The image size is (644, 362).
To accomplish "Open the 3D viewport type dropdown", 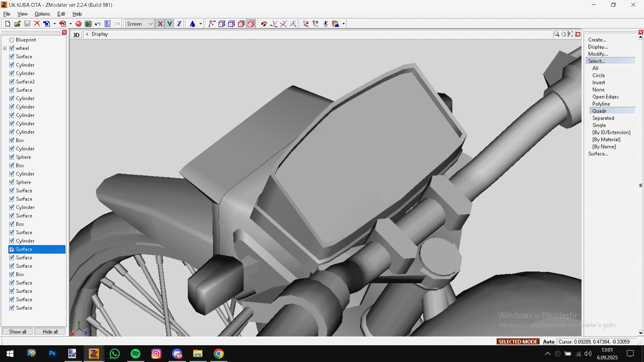I will (76, 35).
